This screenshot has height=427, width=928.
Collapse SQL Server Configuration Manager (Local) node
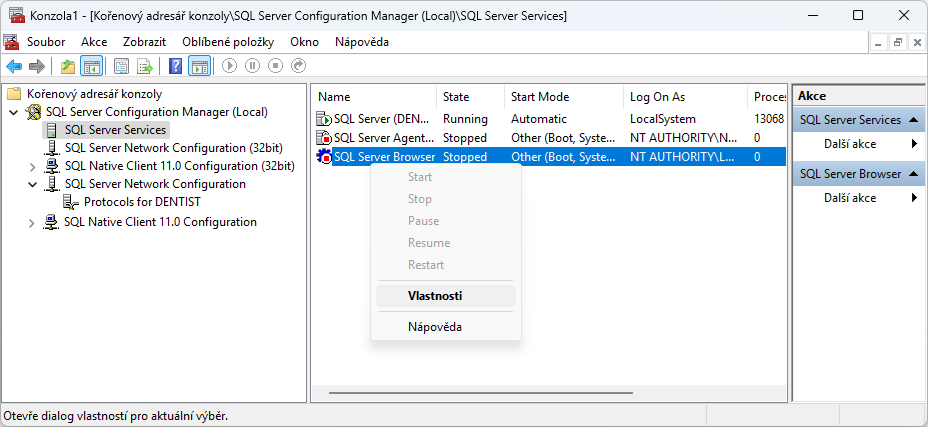click(x=14, y=112)
